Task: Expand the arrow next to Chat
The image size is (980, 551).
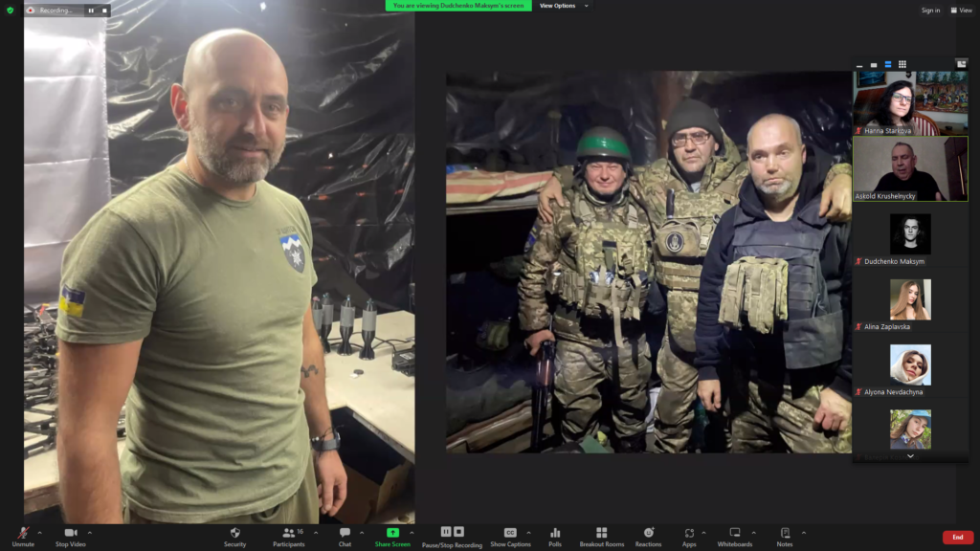Action: [x=362, y=533]
